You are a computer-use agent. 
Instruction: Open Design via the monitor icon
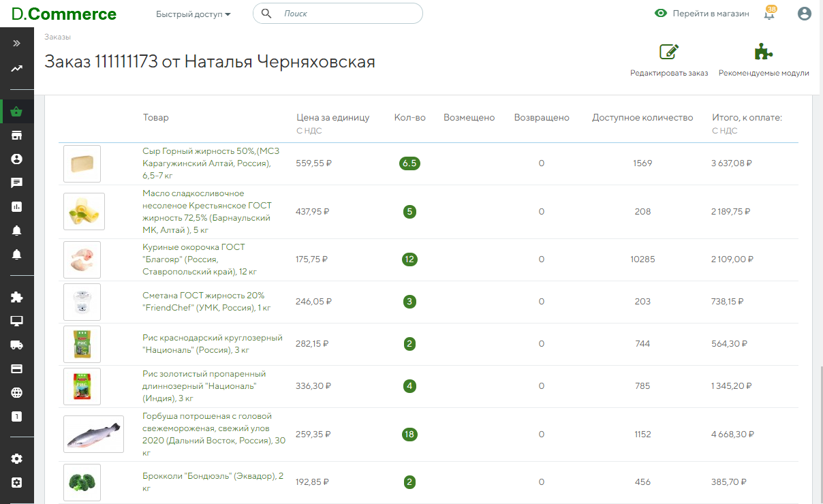[17, 321]
